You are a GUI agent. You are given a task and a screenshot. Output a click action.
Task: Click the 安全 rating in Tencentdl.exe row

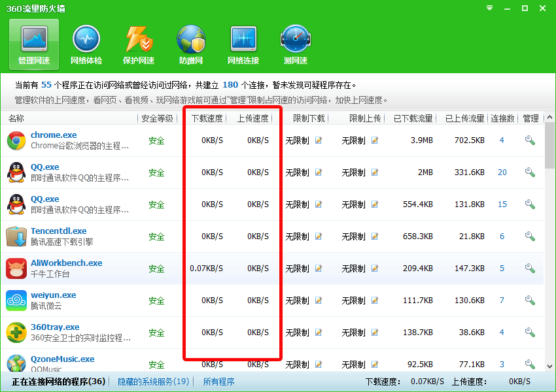[156, 237]
